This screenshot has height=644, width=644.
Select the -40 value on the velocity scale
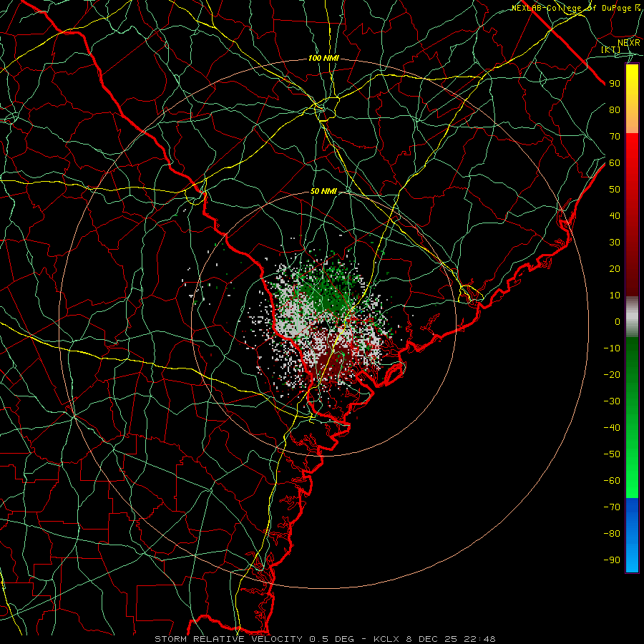(x=612, y=428)
